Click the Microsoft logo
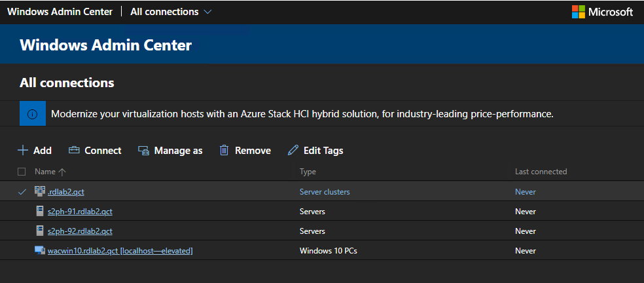The height and width of the screenshot is (283, 644). click(x=579, y=12)
